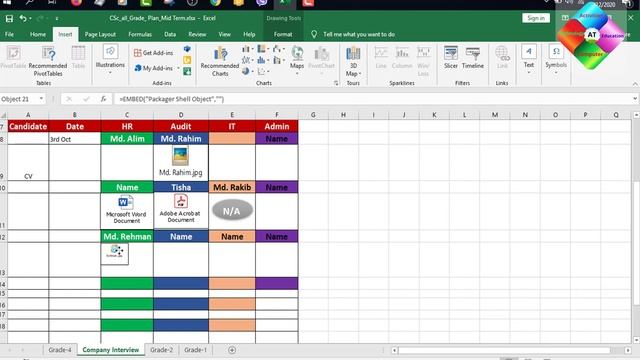
Task: Open the Text group dropdown
Action: point(529,60)
